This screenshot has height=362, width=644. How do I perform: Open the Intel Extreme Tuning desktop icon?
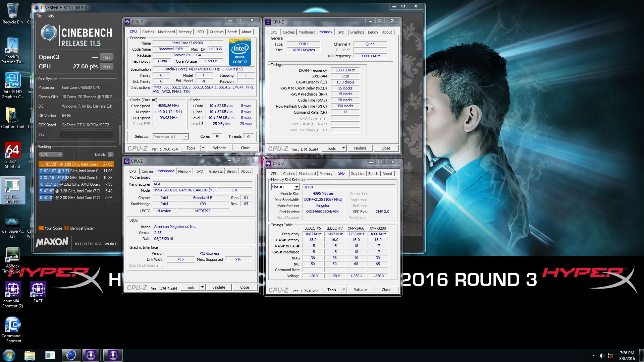pyautogui.click(x=12, y=51)
